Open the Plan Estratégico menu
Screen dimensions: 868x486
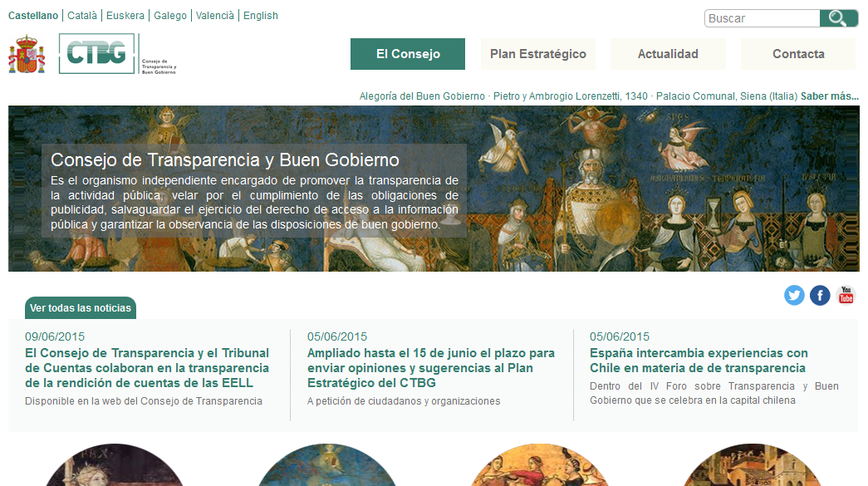(538, 54)
